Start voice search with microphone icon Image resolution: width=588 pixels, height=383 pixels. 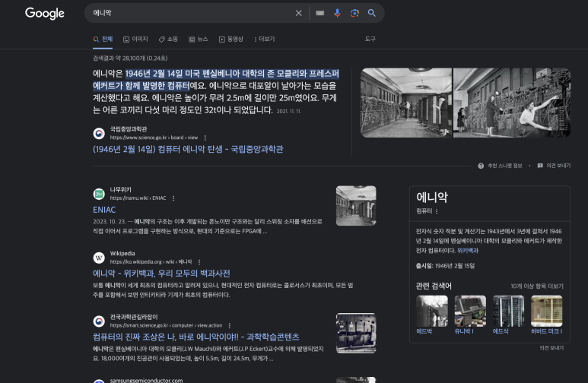pyautogui.click(x=337, y=13)
